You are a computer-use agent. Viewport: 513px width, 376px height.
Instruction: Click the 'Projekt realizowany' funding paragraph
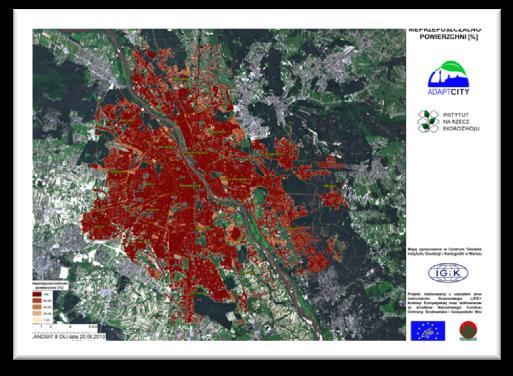point(445,303)
